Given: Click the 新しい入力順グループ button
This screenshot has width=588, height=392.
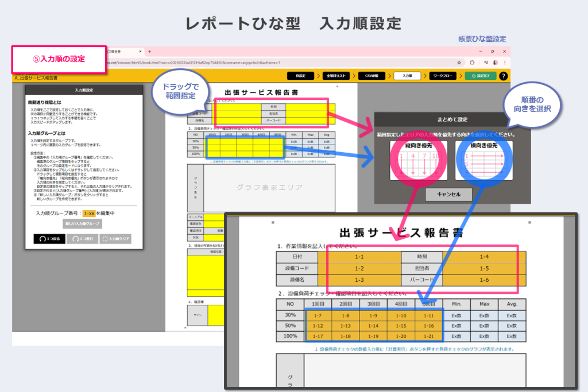Looking at the screenshot, I should coord(82,224).
